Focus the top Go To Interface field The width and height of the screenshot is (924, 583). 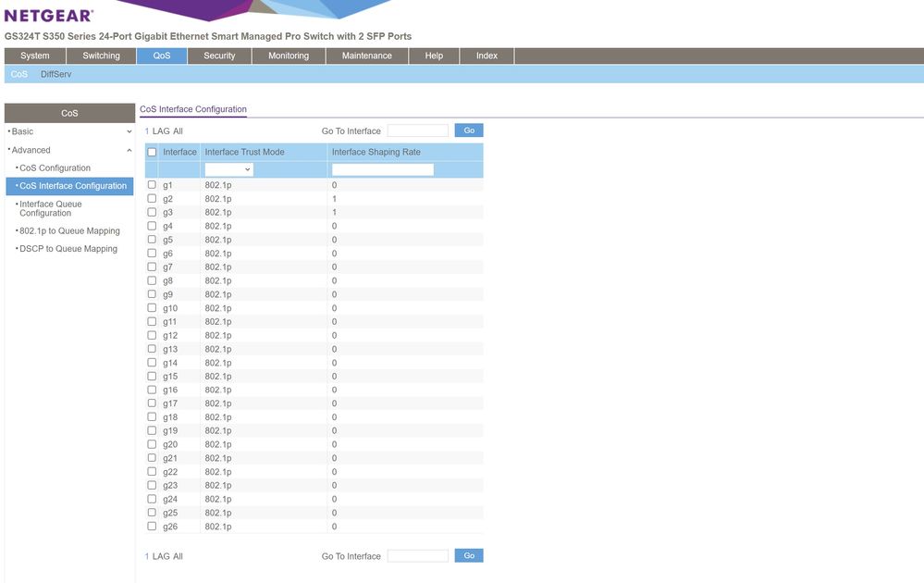point(417,130)
